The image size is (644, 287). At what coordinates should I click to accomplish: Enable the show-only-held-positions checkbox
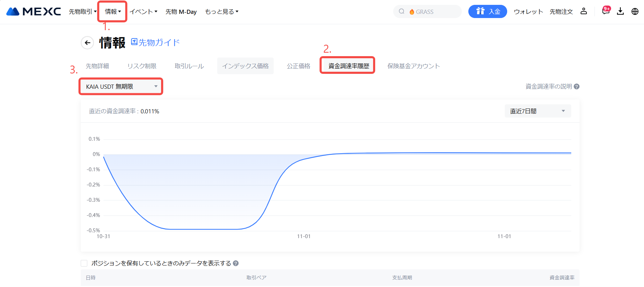coord(84,263)
